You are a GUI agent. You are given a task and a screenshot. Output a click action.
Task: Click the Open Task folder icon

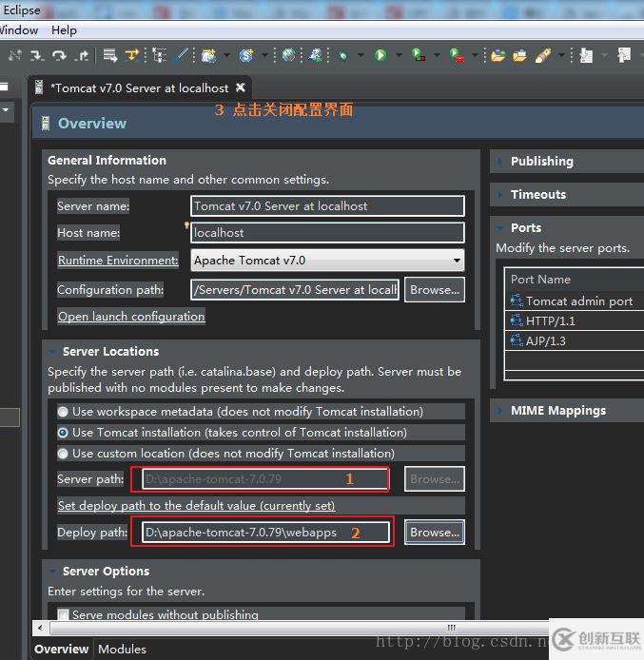coord(519,55)
